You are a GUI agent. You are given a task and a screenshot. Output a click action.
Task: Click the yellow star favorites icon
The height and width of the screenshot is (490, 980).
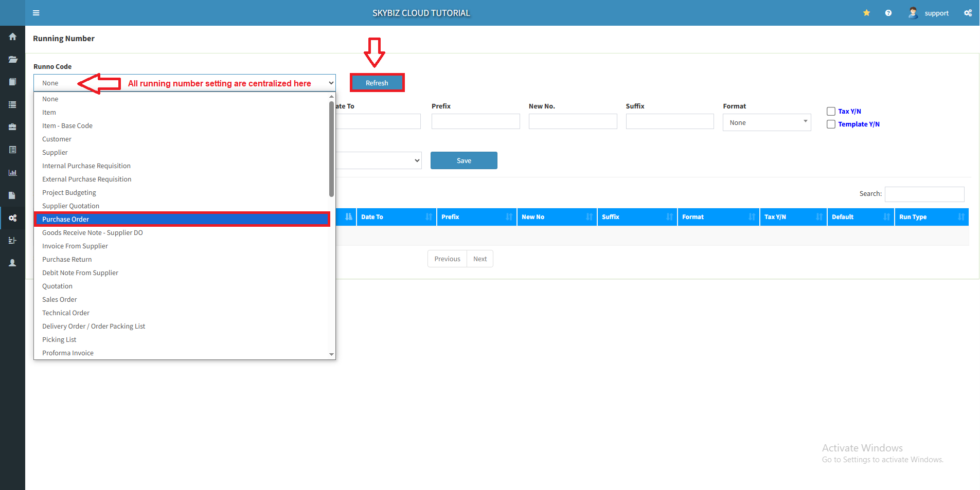point(866,13)
